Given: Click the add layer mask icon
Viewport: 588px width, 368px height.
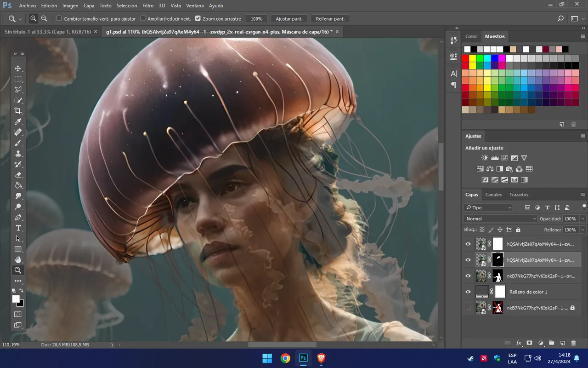Looking at the screenshot, I should [530, 343].
